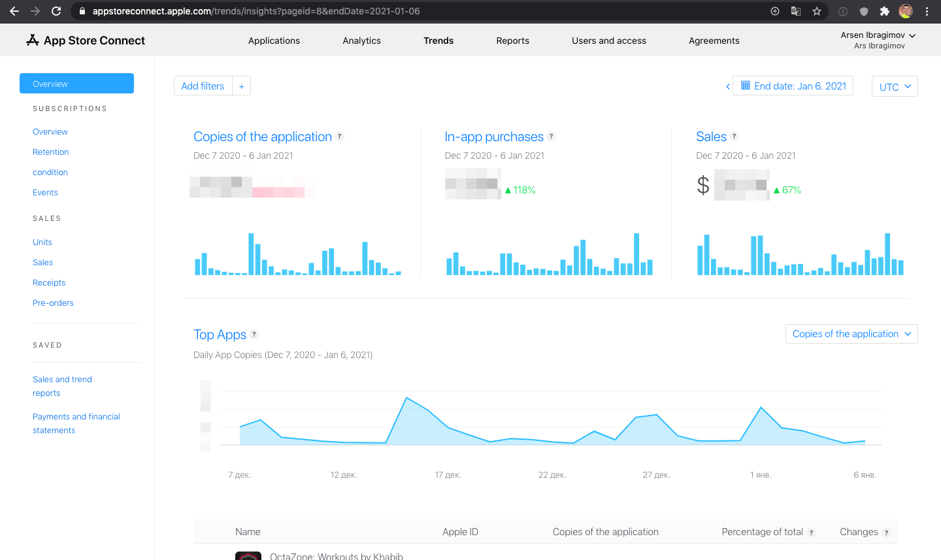
Task: Click the lock icon in address bar
Action: coord(82,11)
